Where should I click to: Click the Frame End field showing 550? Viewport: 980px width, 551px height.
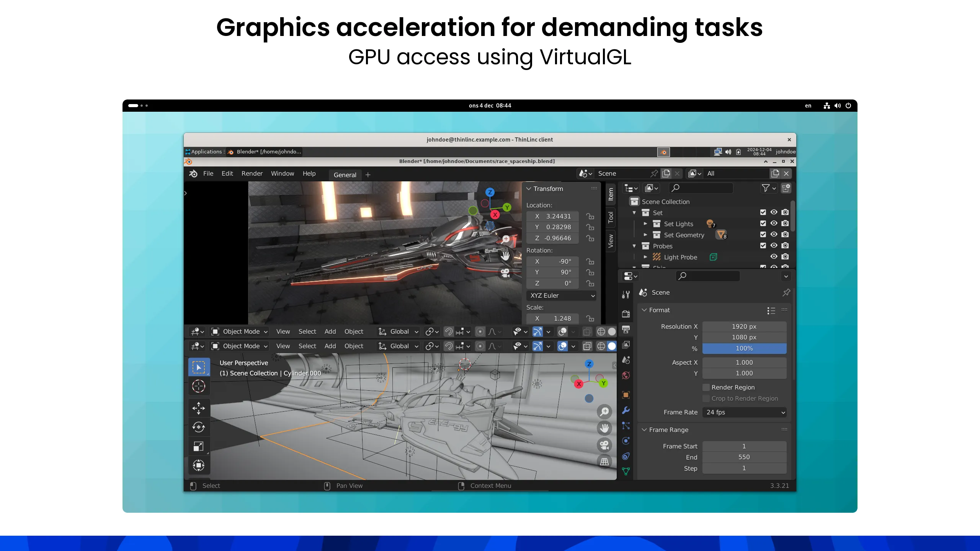pyautogui.click(x=744, y=457)
